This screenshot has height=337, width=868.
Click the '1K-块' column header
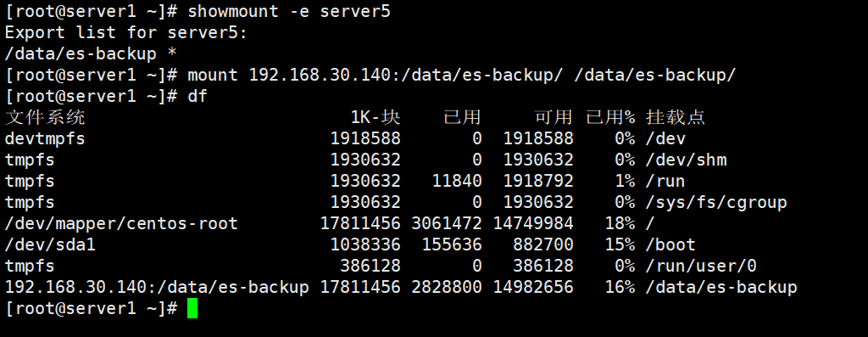tap(376, 117)
